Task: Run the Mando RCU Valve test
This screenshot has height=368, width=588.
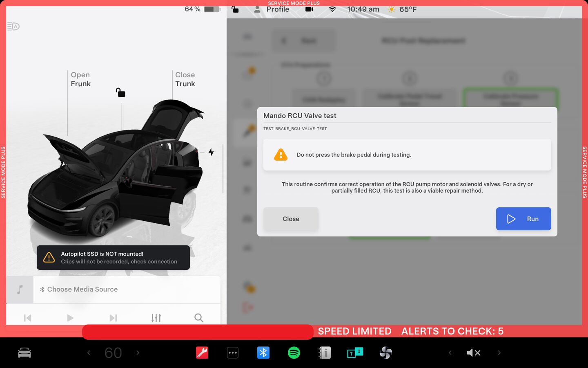Action: [523, 219]
